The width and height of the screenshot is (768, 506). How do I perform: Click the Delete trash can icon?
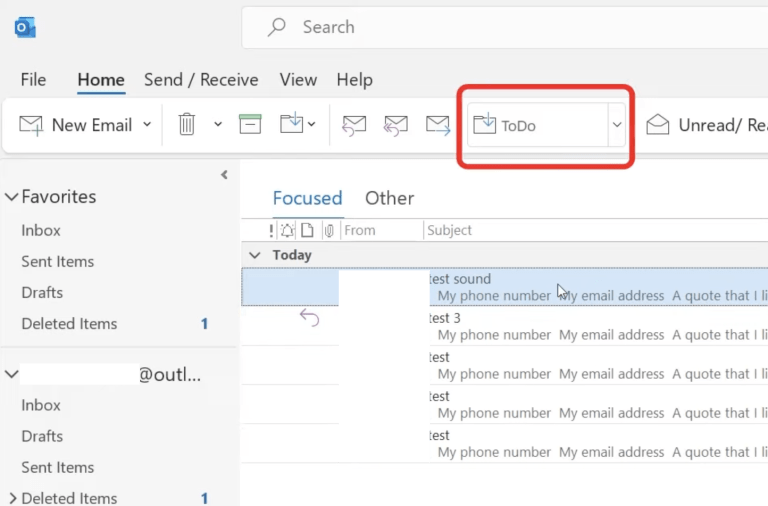[x=187, y=124]
